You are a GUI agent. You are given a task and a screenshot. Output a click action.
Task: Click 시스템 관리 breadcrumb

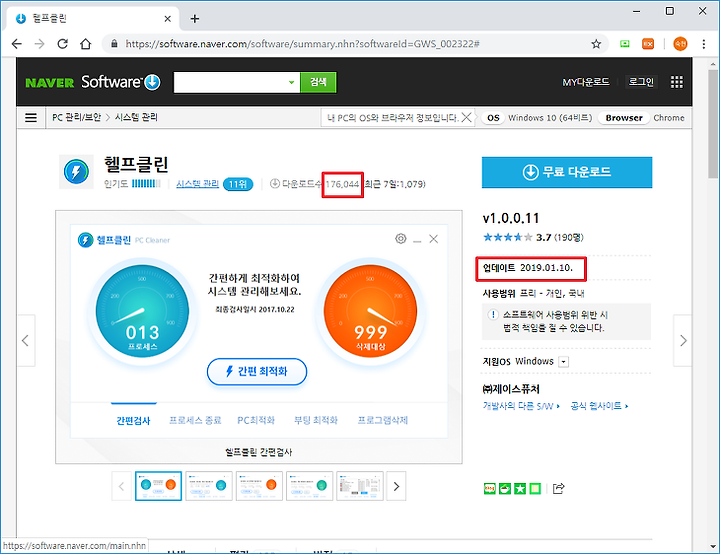pos(136,118)
